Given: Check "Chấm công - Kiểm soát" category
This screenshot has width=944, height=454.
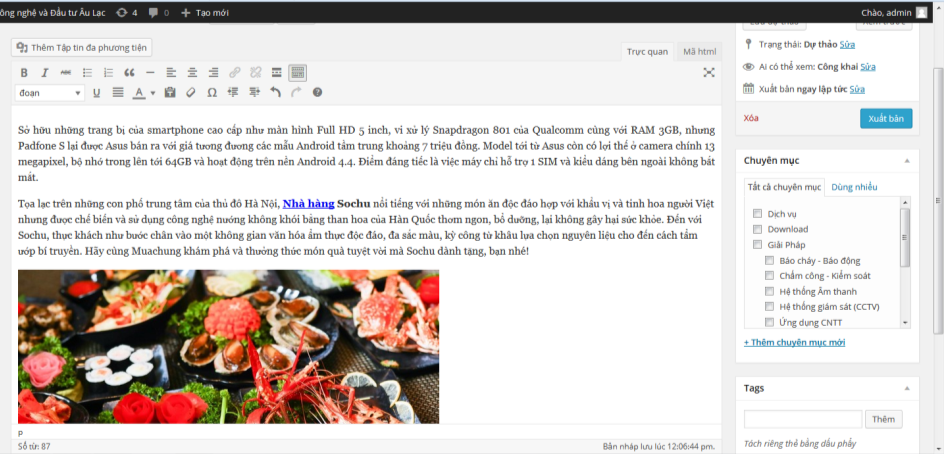Looking at the screenshot, I should pos(769,276).
